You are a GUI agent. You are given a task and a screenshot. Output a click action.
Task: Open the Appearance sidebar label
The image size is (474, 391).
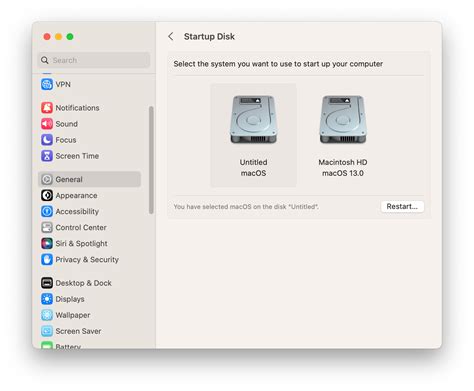pos(76,196)
